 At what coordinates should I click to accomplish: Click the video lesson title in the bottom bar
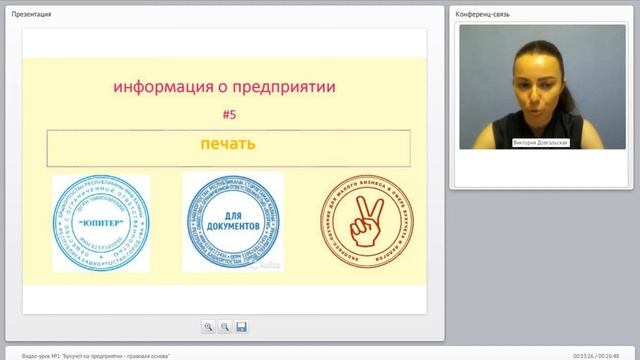(96, 356)
